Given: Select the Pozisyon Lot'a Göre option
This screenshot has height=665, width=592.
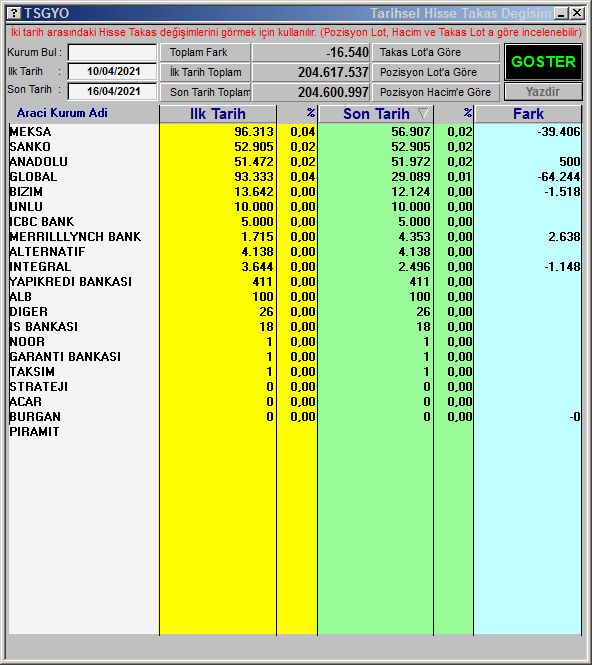Looking at the screenshot, I should point(436,72).
